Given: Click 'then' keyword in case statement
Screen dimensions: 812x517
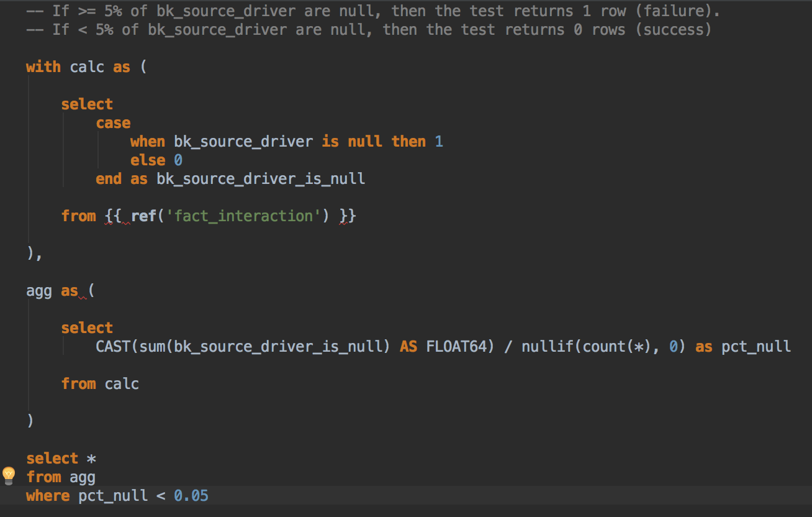Looking at the screenshot, I should coord(408,142).
